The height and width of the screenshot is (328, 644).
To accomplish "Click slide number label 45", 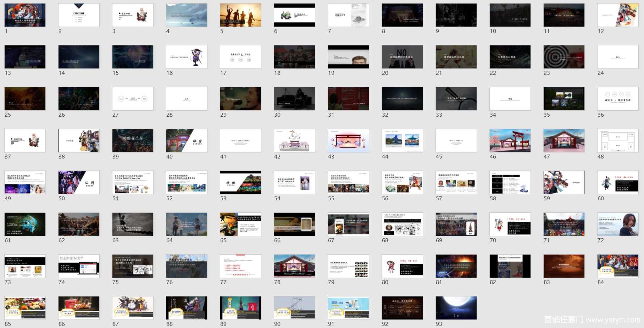I will [439, 157].
